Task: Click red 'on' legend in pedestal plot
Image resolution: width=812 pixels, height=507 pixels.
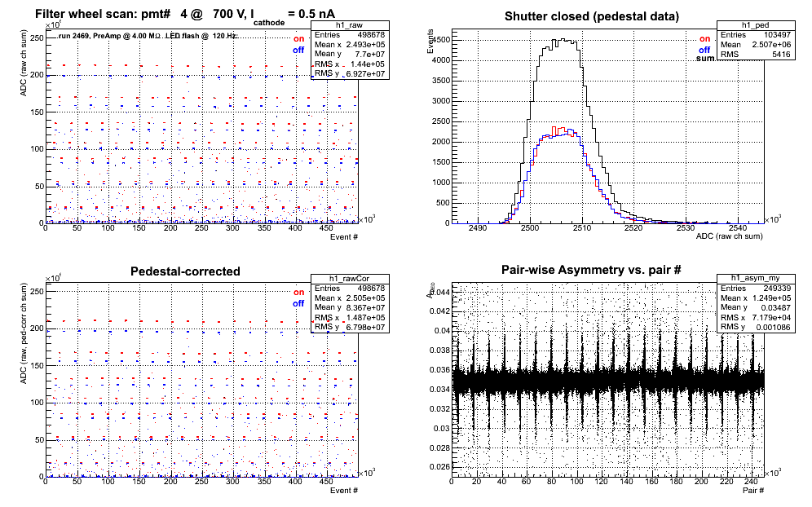Action: tap(705, 39)
